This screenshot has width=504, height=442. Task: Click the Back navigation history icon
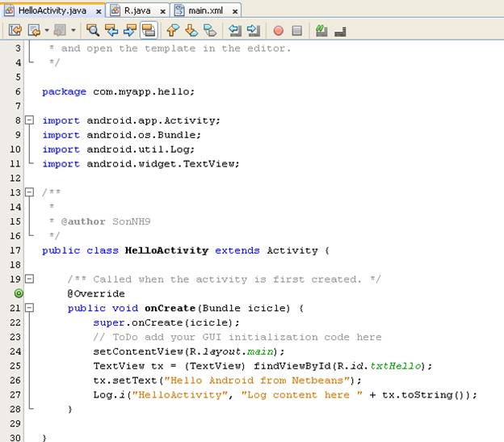point(34,30)
